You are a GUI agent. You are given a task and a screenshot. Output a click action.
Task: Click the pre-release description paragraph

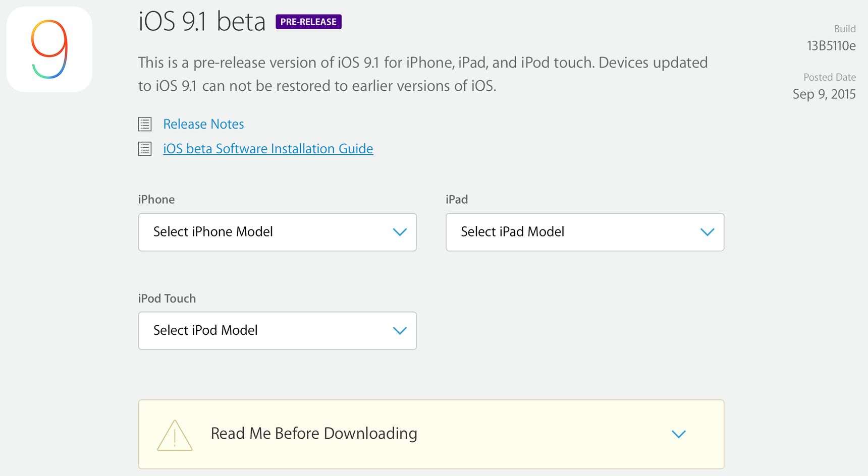tap(423, 74)
